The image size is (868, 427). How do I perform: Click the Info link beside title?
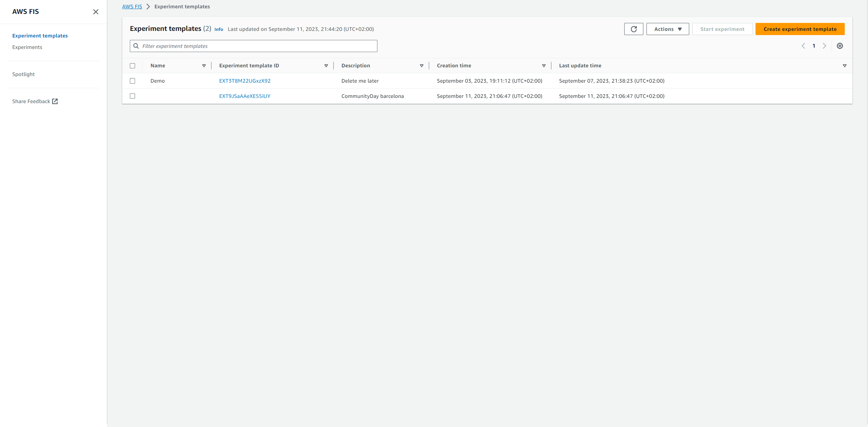click(219, 30)
